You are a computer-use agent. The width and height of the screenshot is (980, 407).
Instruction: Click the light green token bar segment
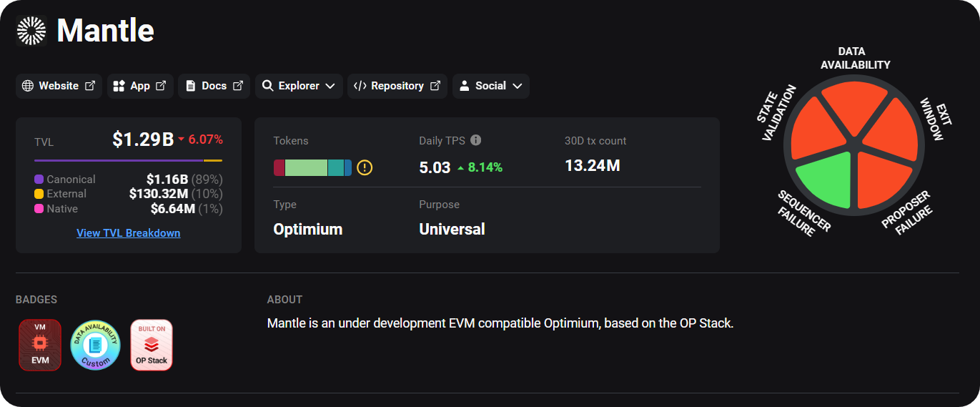[306, 168]
